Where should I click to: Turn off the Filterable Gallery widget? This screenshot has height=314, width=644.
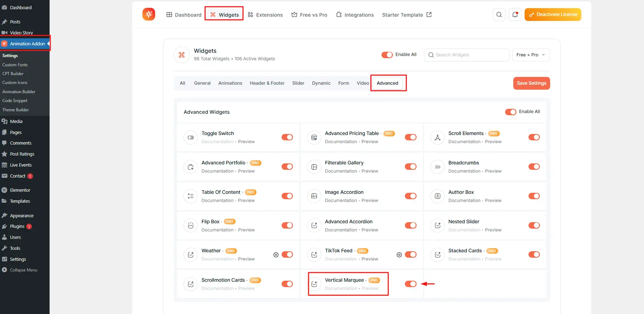pos(411,167)
